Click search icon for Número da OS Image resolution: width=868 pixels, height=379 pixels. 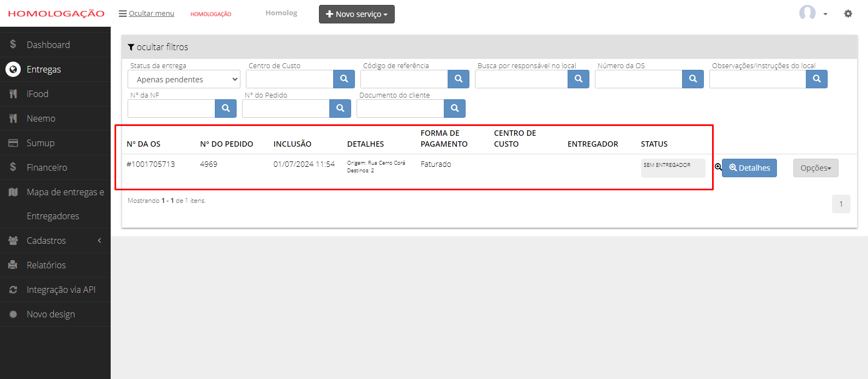point(693,79)
